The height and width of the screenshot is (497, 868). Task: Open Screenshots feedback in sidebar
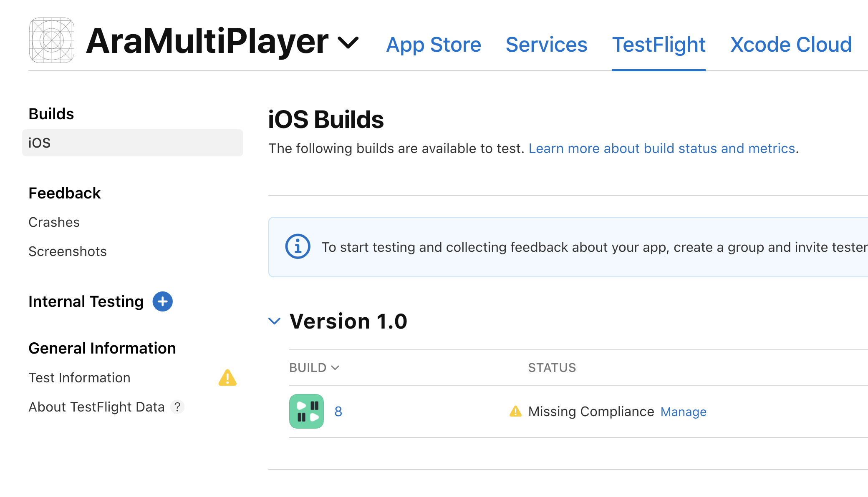pyautogui.click(x=68, y=251)
